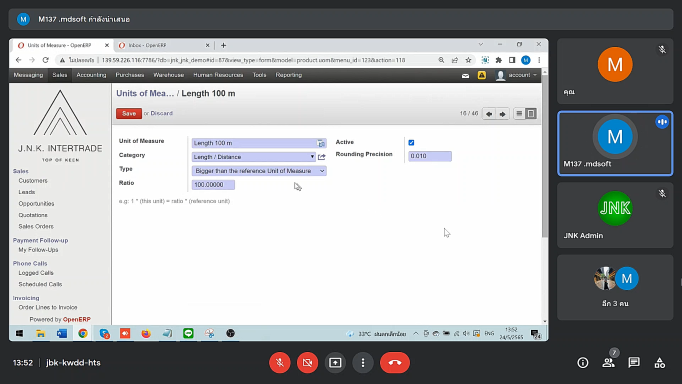Open File Explorer from taskbar
The image size is (682, 384).
tap(40, 334)
